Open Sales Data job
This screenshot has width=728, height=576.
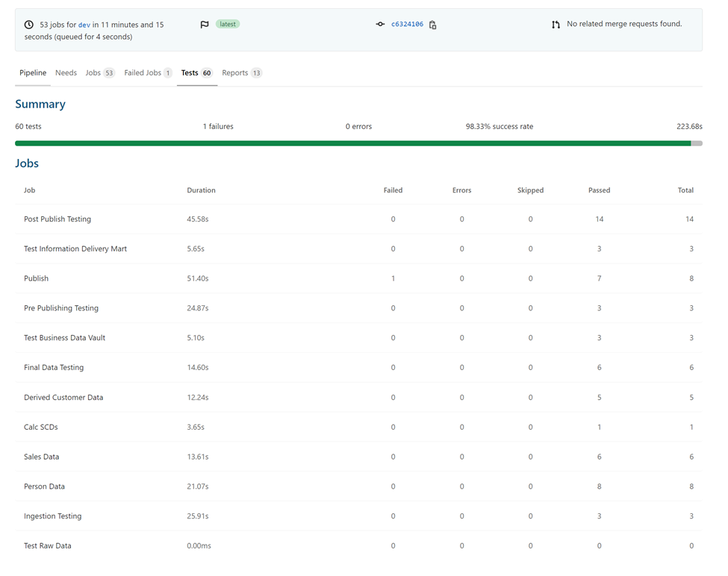(358, 457)
